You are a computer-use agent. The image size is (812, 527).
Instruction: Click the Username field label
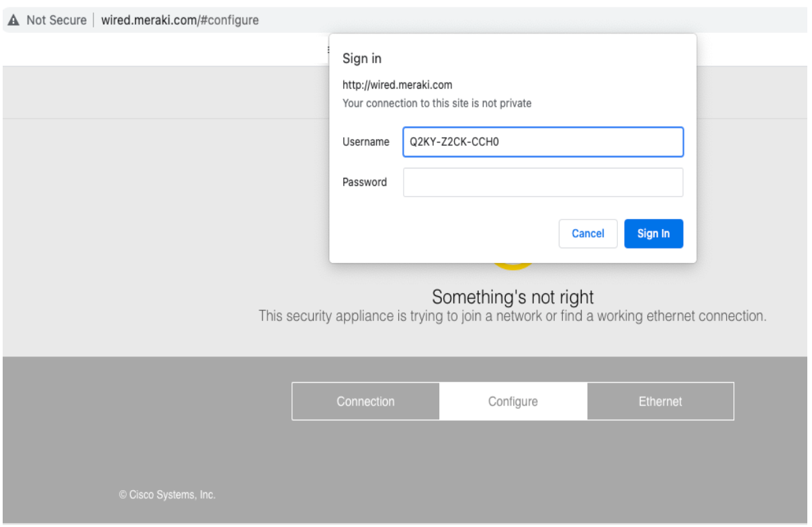pos(366,142)
